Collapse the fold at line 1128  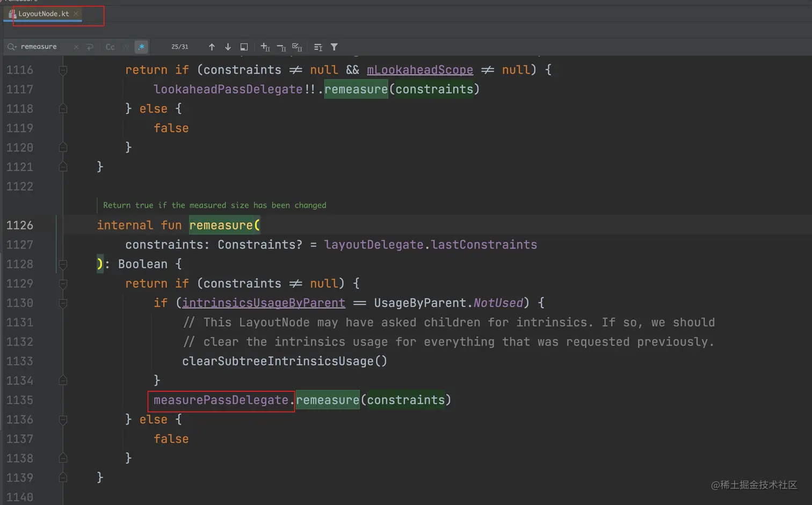pos(63,264)
